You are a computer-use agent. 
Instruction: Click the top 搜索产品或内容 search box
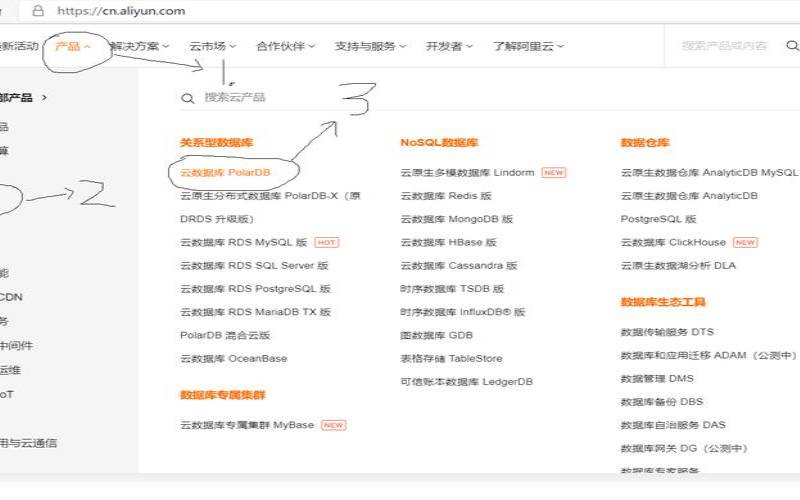pos(724,46)
